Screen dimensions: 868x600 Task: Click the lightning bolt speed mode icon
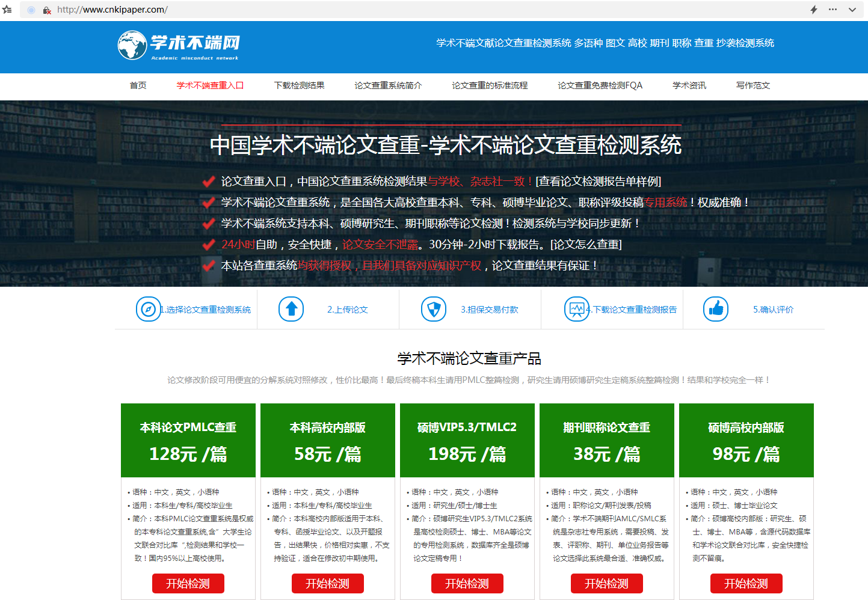(814, 10)
